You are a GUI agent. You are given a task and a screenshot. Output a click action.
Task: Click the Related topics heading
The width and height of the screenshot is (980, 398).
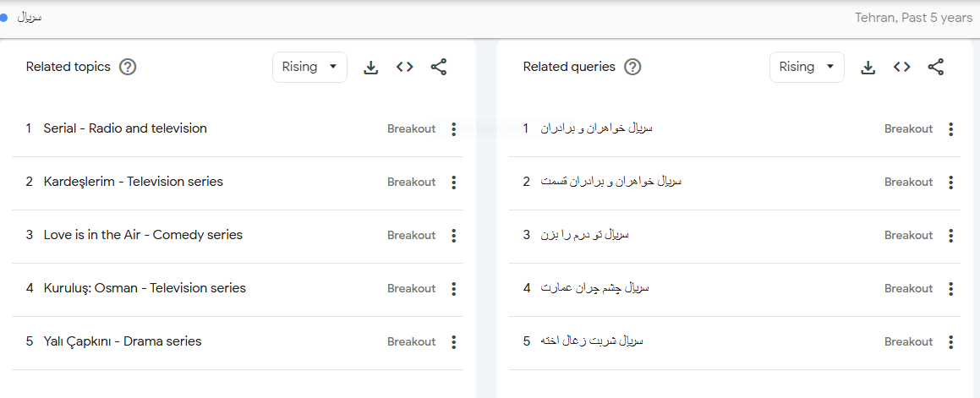click(x=68, y=67)
